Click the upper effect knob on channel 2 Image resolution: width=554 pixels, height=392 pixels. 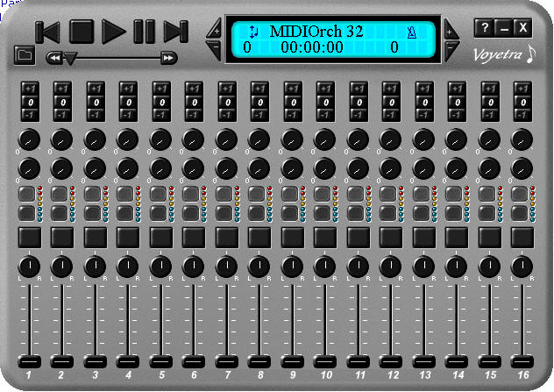[x=61, y=139]
